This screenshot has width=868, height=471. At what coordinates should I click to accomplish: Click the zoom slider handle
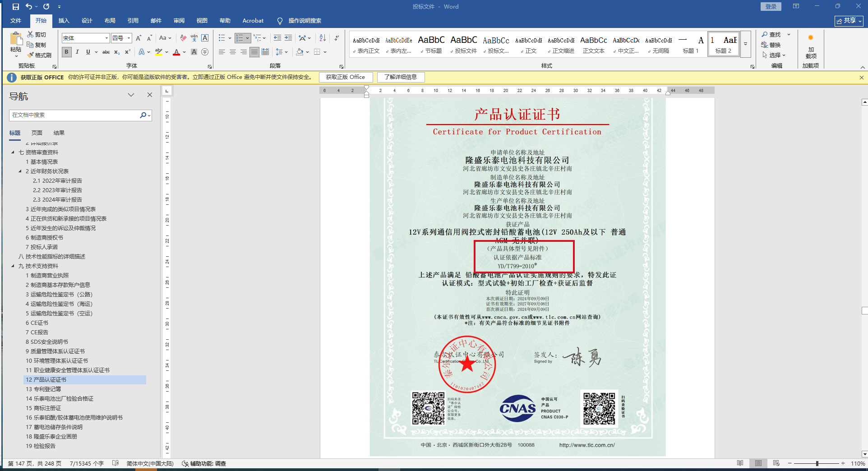coord(817,463)
